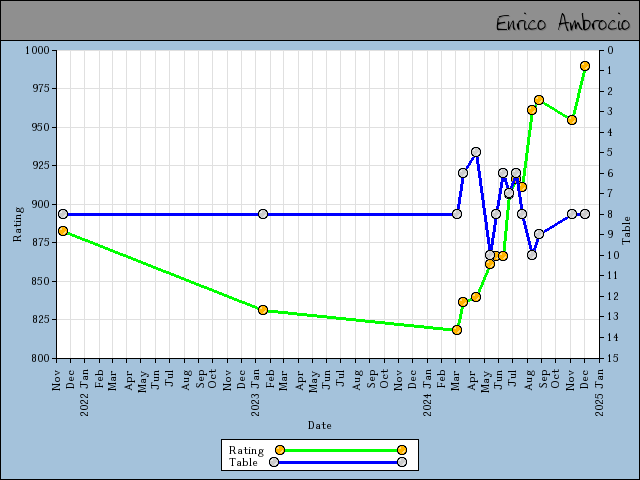The height and width of the screenshot is (480, 640).
Task: Select the gray table point in Nov 2024
Action: click(x=572, y=214)
